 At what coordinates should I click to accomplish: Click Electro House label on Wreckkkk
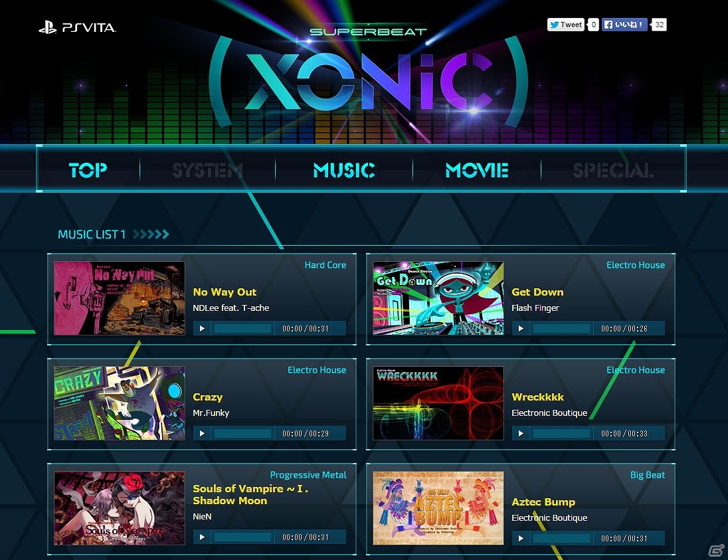point(636,370)
